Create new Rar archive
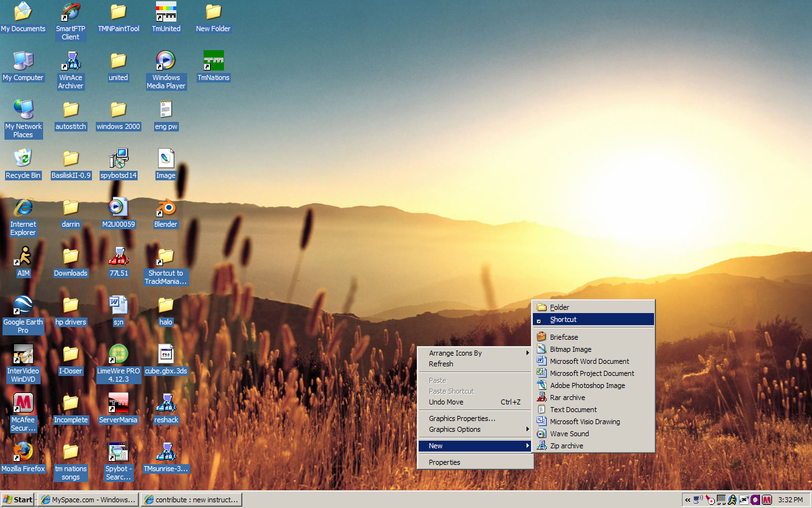The width and height of the screenshot is (812, 508). pos(593,398)
